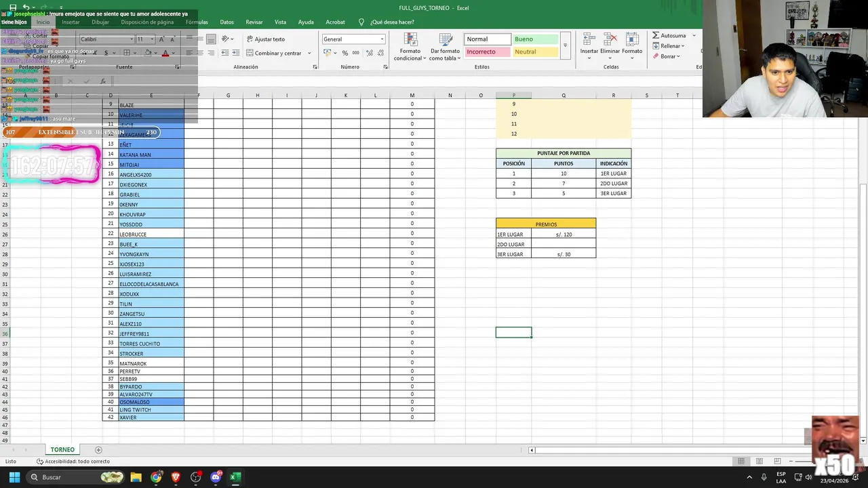Viewport: 868px width, 488px height.
Task: Select the PUNTAJE POR PARTIDA header cell
Action: 564,153
